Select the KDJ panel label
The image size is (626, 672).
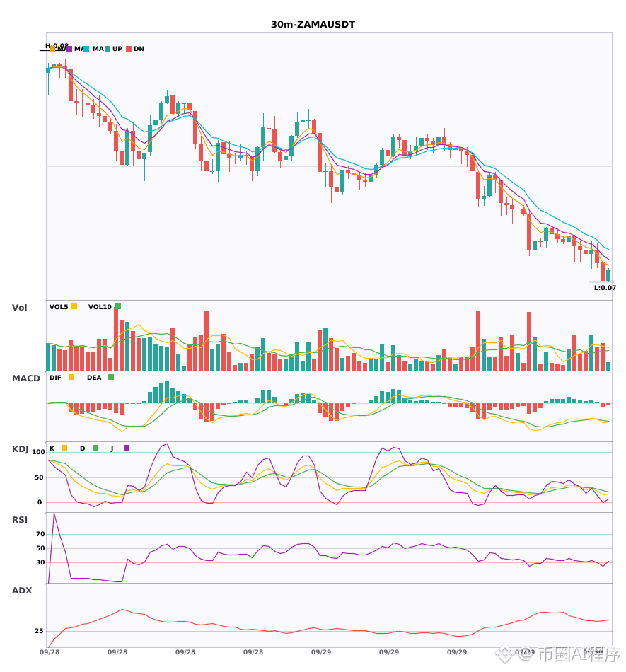point(20,448)
